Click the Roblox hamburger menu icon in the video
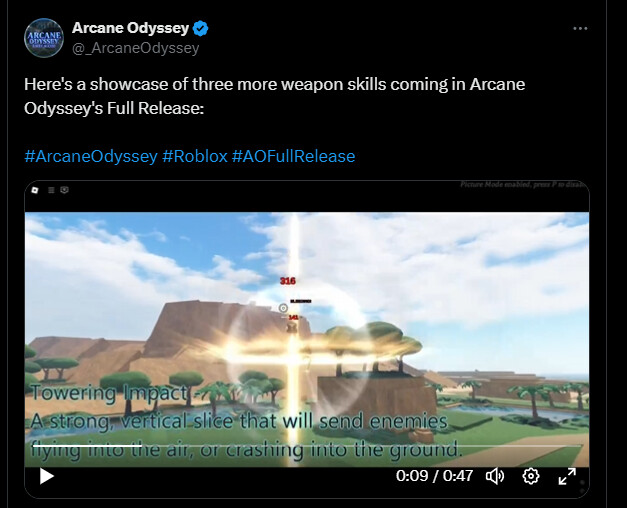This screenshot has width=627, height=508. pyautogui.click(x=51, y=190)
